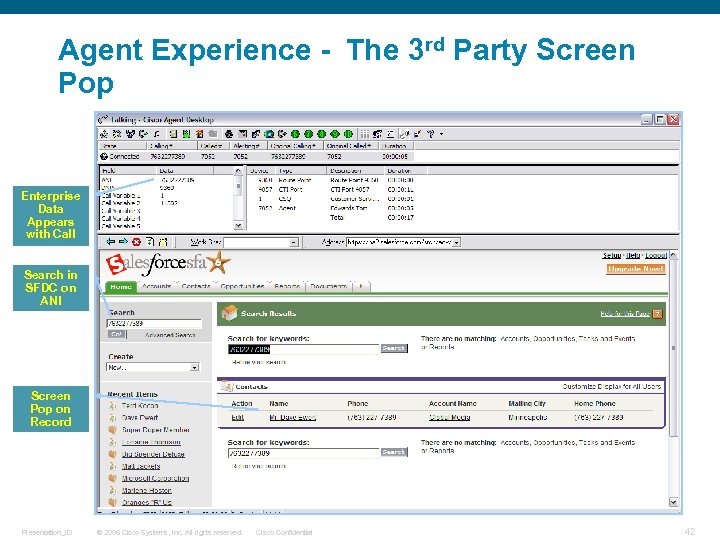Viewport: 720px width, 540px height.
Task: Click Customize Display for All Users
Action: tap(612, 387)
